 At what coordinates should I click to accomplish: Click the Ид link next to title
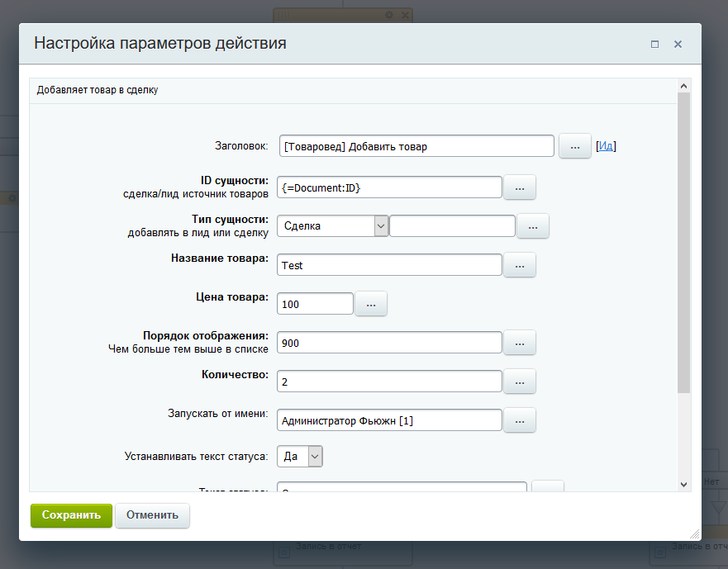606,146
